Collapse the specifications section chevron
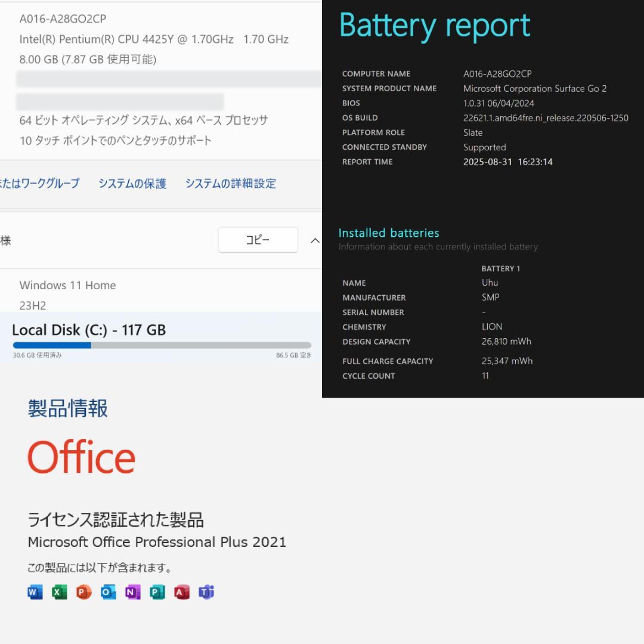The height and width of the screenshot is (644, 644). pos(315,240)
